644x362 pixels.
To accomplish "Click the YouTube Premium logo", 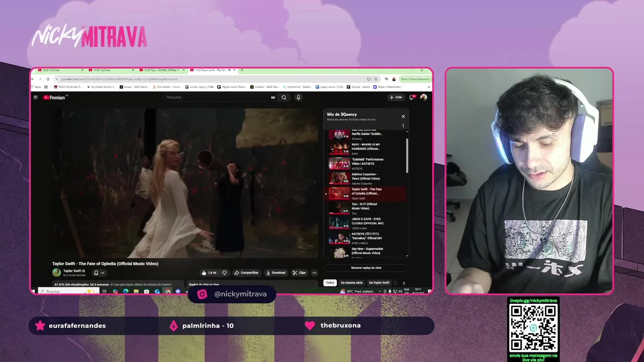I will 54,98.
